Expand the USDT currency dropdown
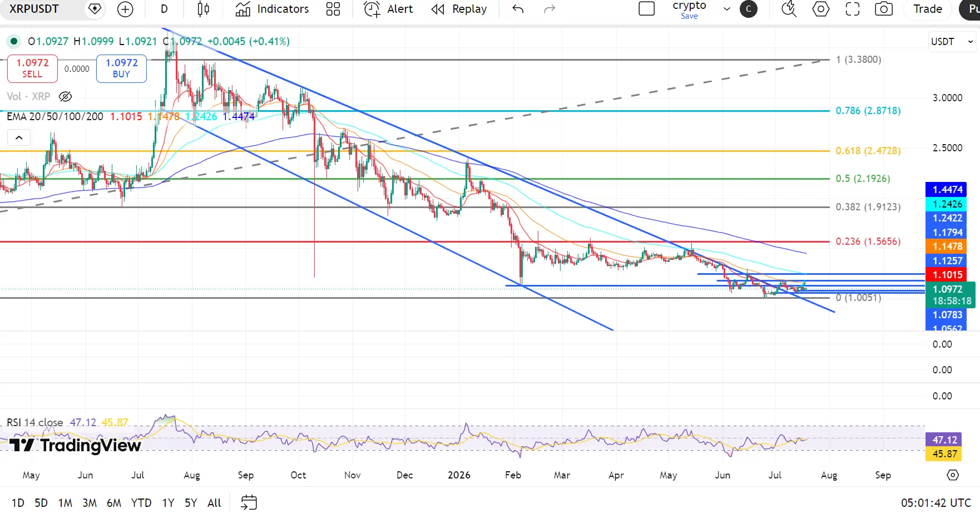 (x=952, y=42)
